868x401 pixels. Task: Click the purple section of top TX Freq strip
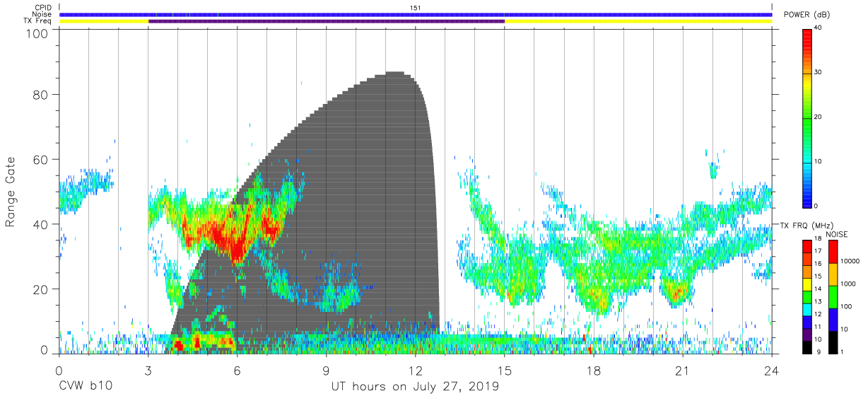327,21
